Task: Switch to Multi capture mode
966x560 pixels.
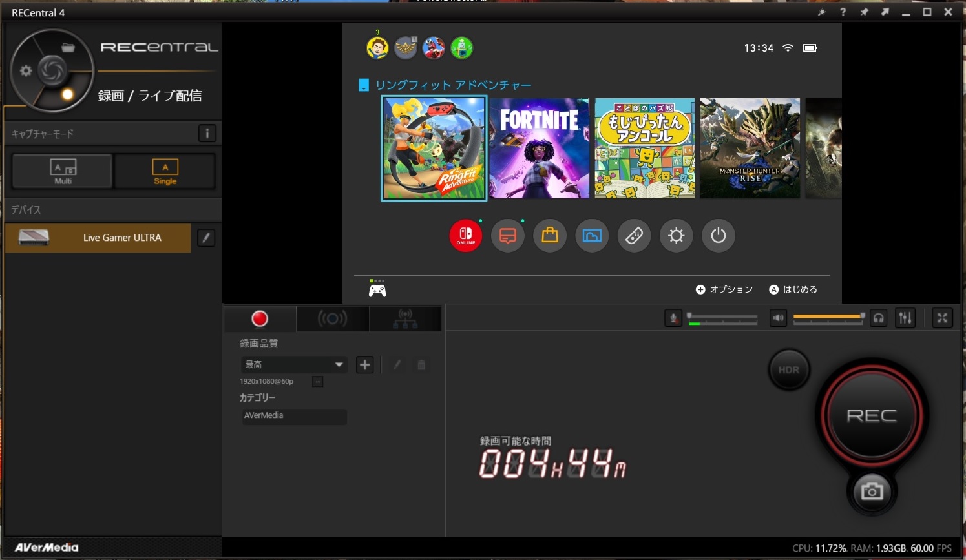Action: point(63,171)
